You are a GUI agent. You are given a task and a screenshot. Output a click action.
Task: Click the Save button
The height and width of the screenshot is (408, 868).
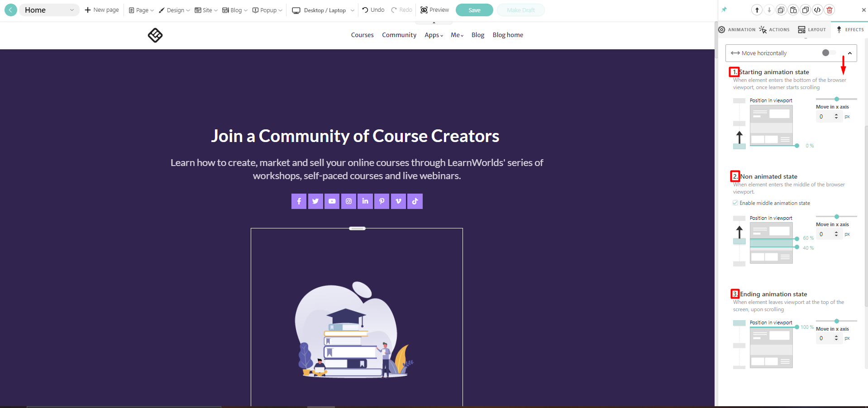[x=473, y=9]
